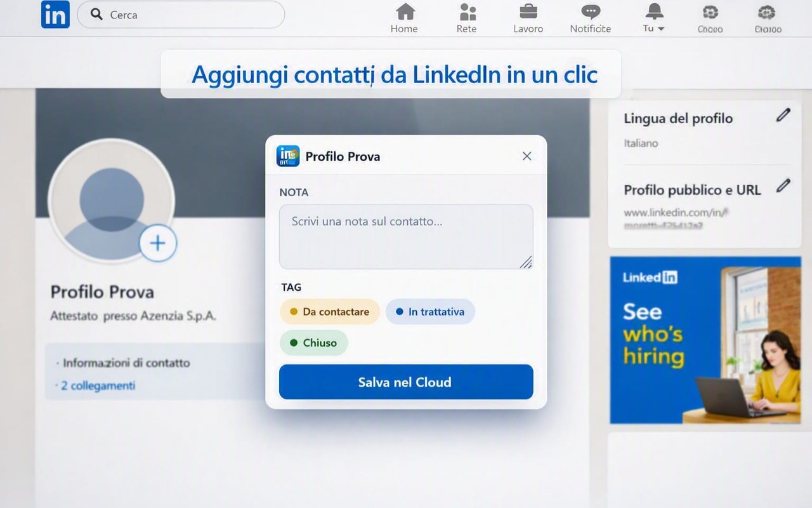This screenshot has width=812, height=508.
Task: Select the In trattativa tag
Action: tap(430, 312)
